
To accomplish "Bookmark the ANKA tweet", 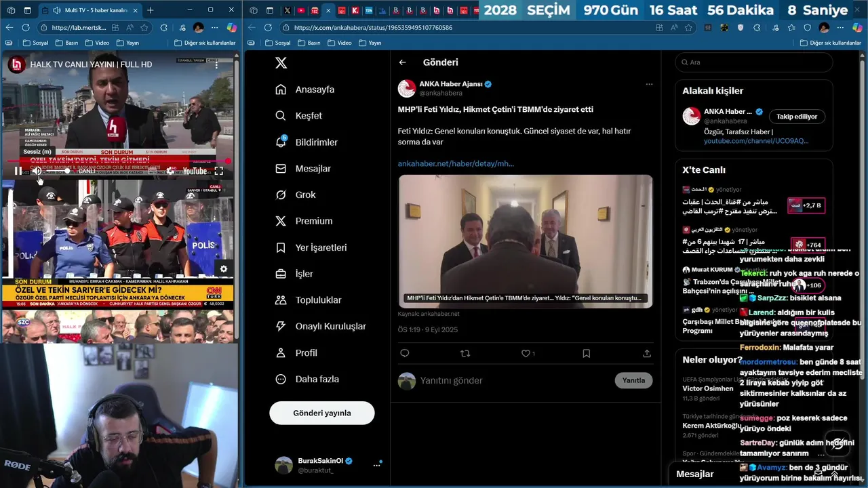I will click(586, 353).
